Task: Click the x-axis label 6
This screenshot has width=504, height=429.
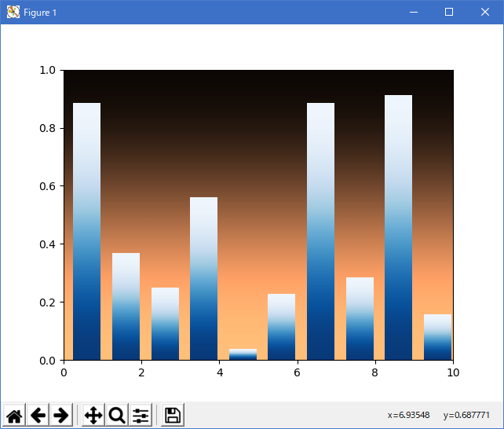Action: [x=297, y=372]
